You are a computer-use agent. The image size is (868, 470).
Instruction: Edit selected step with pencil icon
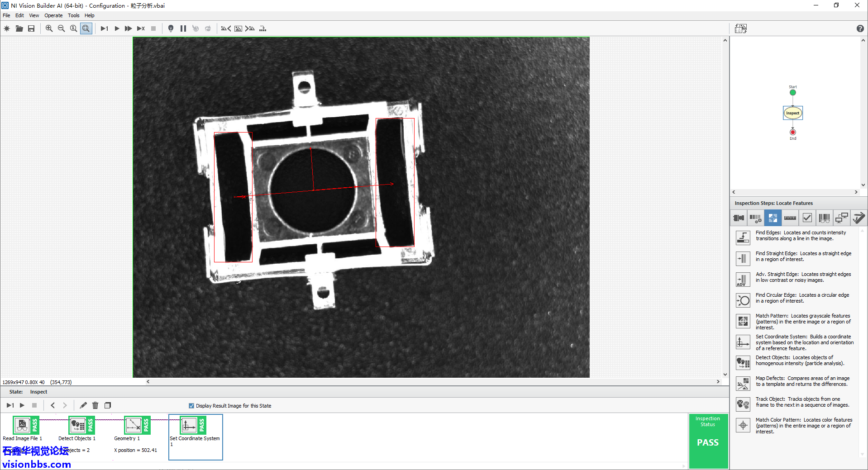click(x=83, y=405)
